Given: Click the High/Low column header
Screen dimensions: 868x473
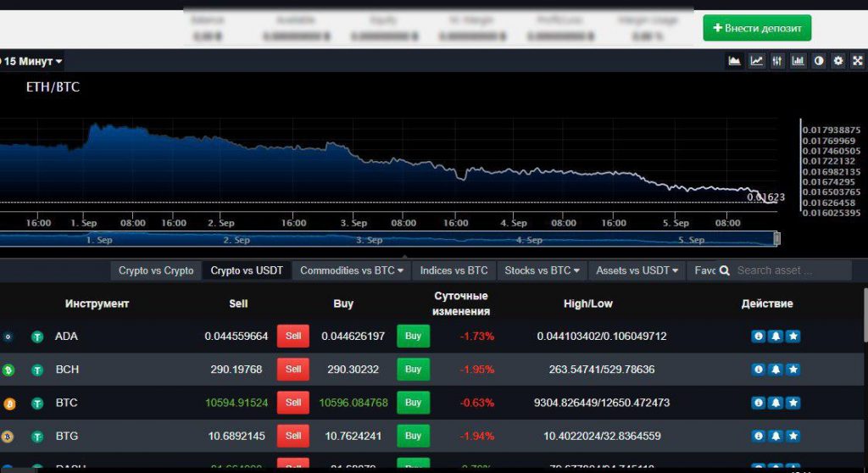Looking at the screenshot, I should click(x=588, y=303).
